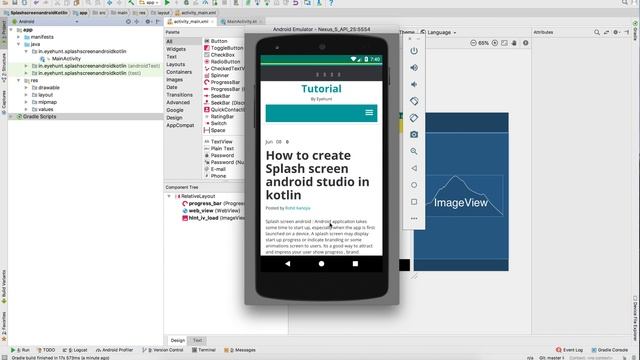Tap the recents square in phone navigation bar

click(355, 264)
